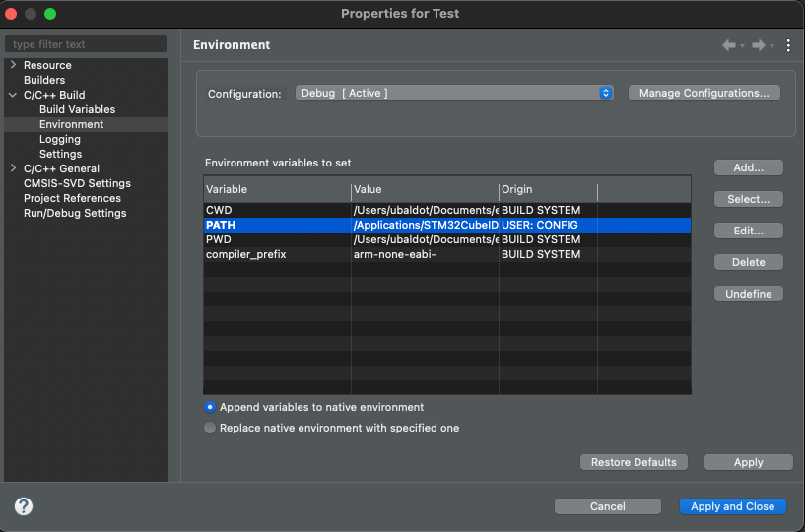The height and width of the screenshot is (532, 805).
Task: Click the forward navigation arrow icon
Action: (758, 45)
